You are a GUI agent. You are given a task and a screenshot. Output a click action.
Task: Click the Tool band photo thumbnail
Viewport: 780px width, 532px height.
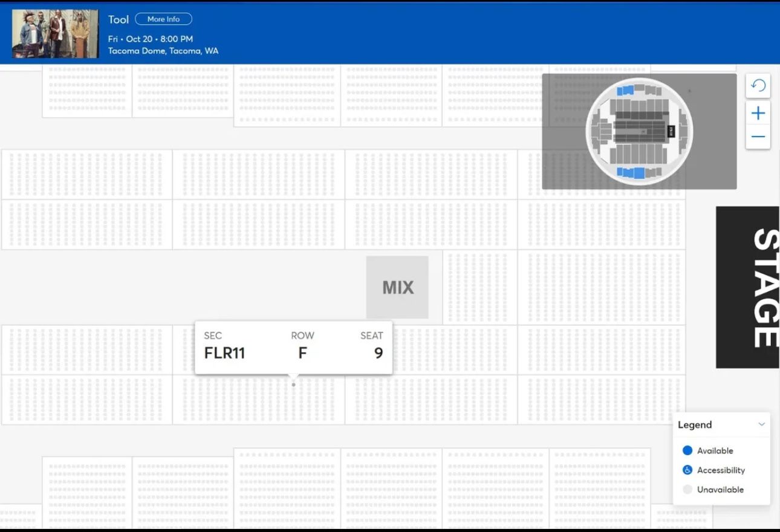55,34
